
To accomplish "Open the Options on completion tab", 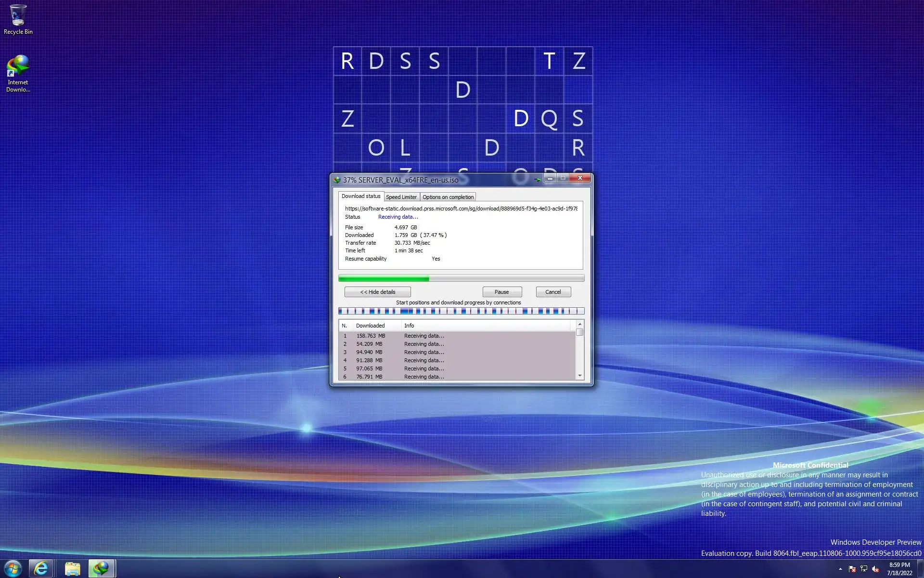I will [448, 197].
